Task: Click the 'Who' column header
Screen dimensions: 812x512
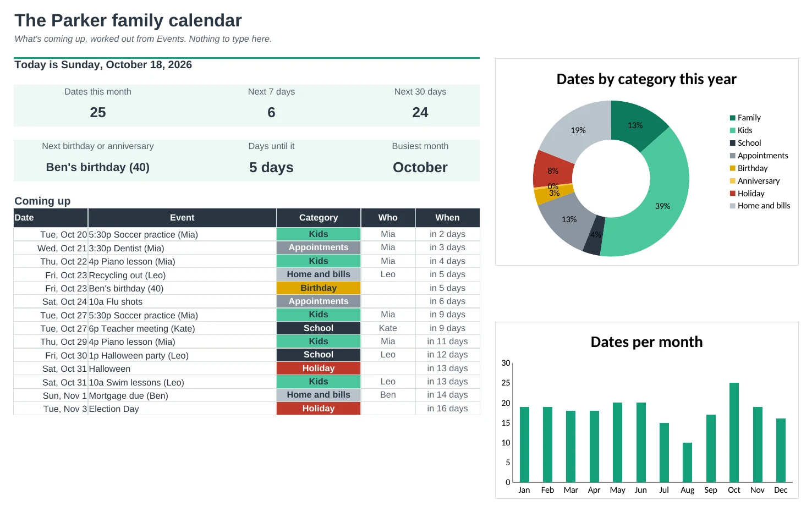Action: (x=388, y=218)
